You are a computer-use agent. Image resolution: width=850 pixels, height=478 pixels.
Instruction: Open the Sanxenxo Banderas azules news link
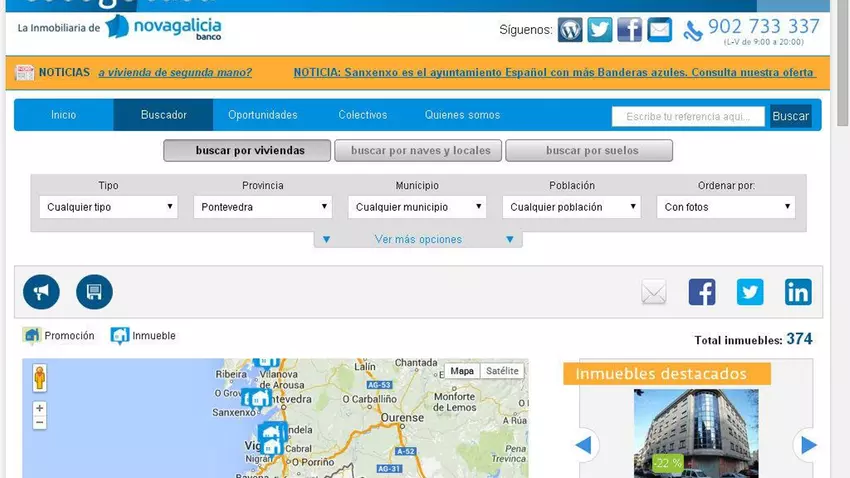click(x=554, y=73)
